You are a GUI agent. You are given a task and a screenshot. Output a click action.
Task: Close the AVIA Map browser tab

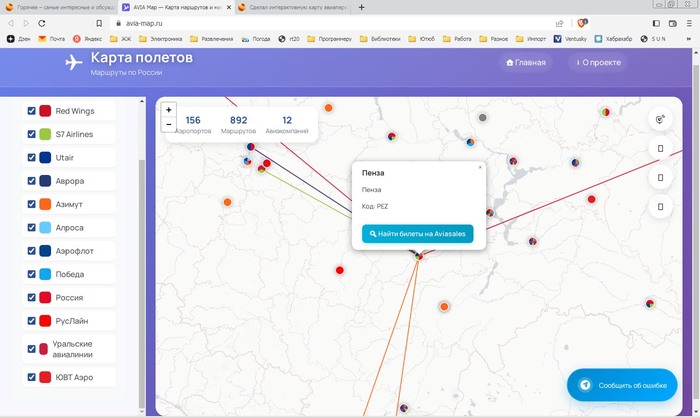[229, 7]
